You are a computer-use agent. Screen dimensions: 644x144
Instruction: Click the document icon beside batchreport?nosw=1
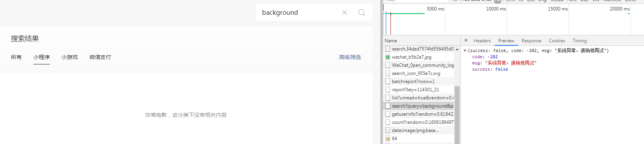(x=388, y=82)
